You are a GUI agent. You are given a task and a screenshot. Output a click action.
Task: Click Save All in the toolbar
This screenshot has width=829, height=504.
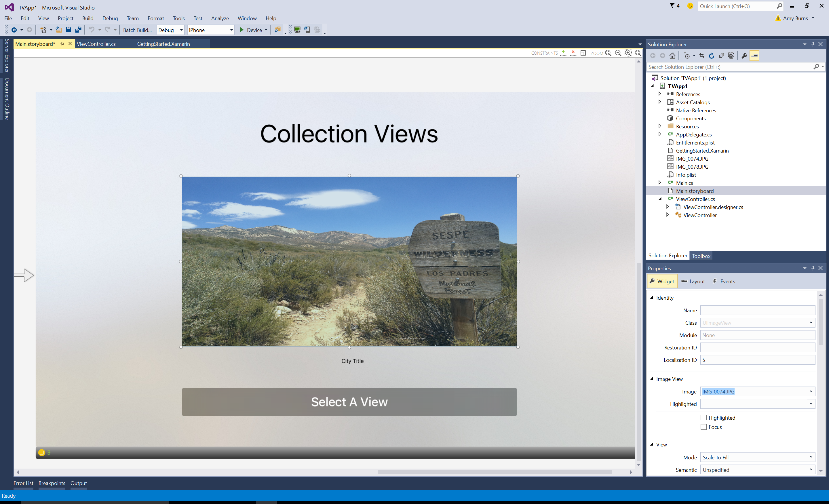pos(78,30)
